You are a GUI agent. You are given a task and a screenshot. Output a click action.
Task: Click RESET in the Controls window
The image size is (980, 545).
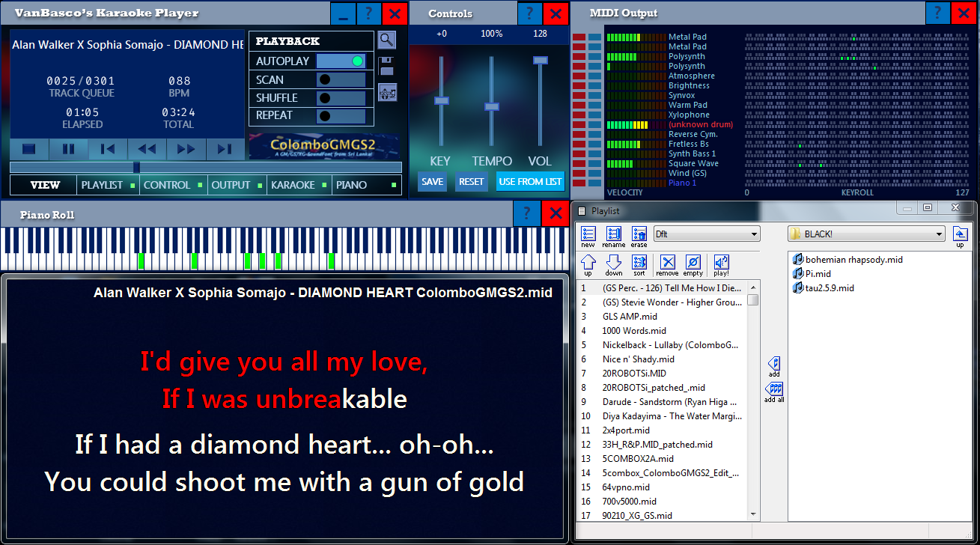(x=472, y=182)
